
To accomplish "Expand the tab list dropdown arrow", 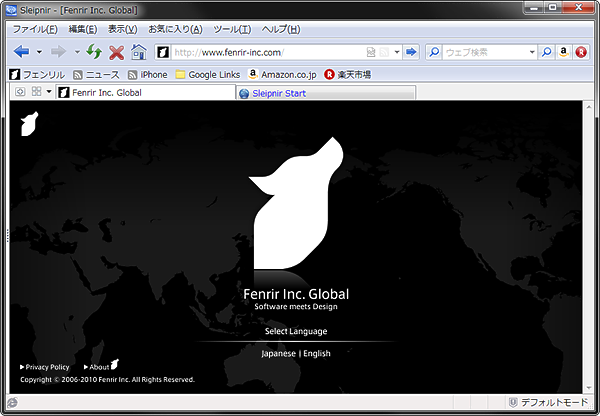I will point(49,91).
